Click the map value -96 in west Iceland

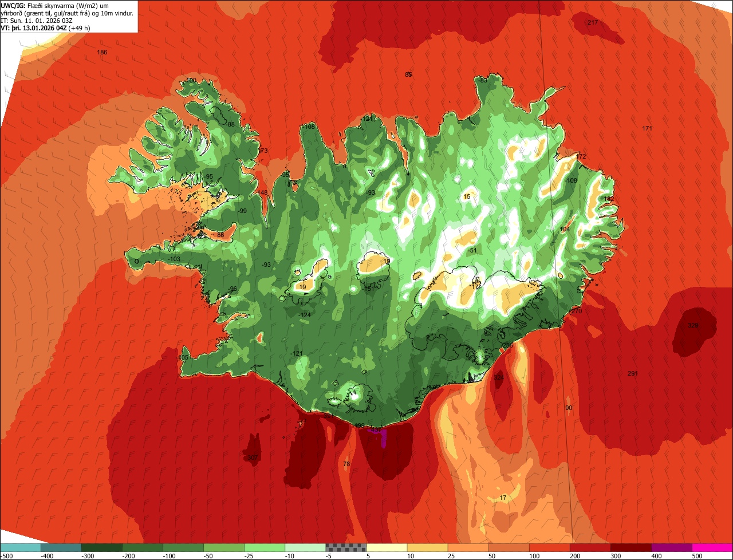(231, 289)
